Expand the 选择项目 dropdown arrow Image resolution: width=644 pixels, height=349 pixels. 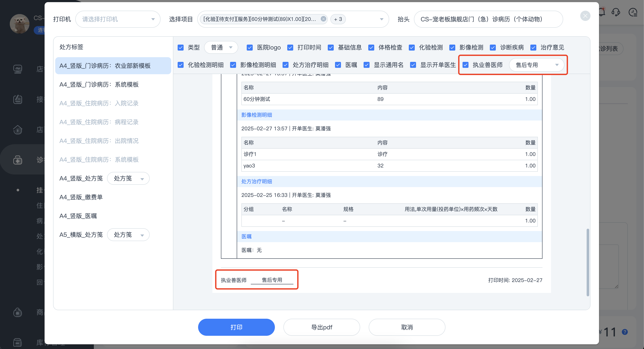coord(381,19)
